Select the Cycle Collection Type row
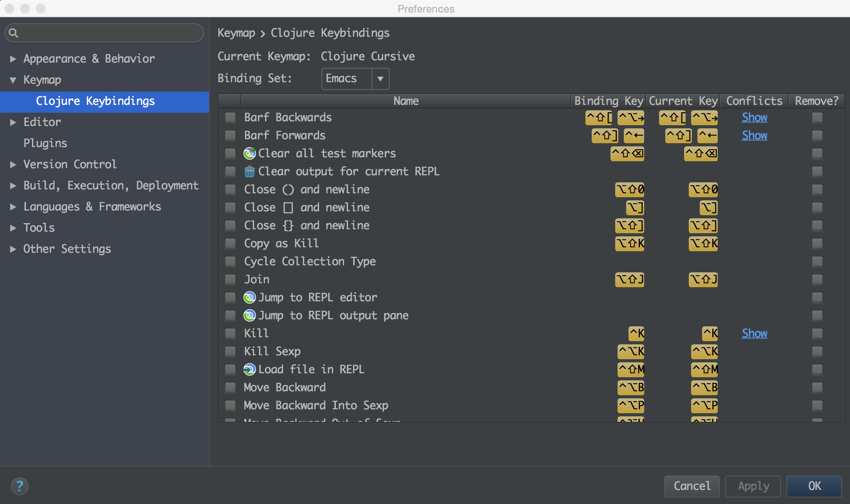The image size is (850, 504). [x=531, y=261]
